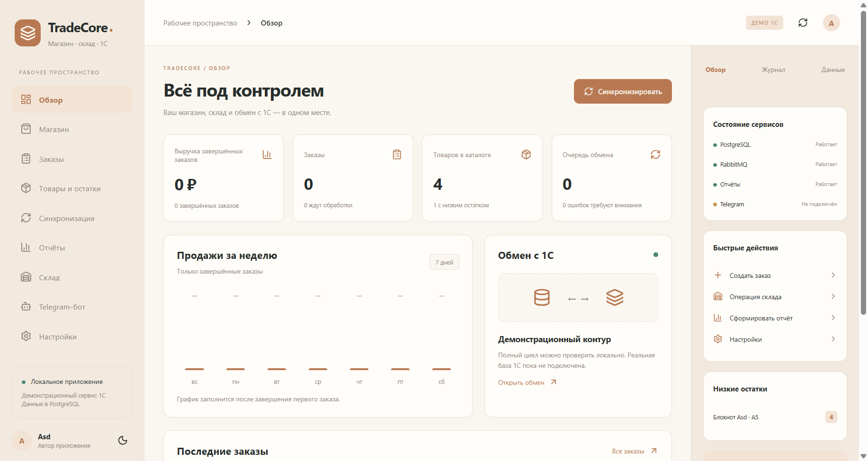Click box icon on Товаров в каталоге card
868x461 pixels.
click(526, 155)
